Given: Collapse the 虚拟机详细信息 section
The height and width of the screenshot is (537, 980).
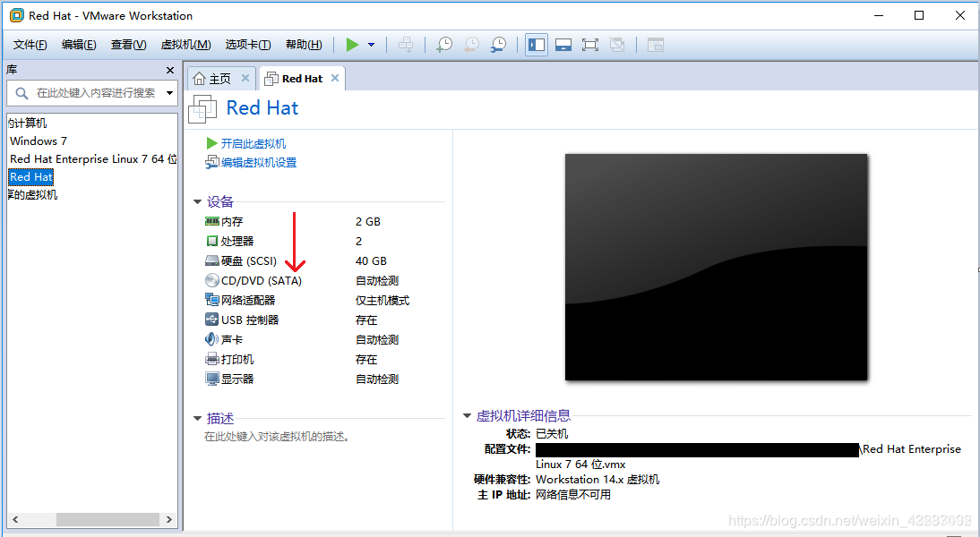Looking at the screenshot, I should point(467,416).
